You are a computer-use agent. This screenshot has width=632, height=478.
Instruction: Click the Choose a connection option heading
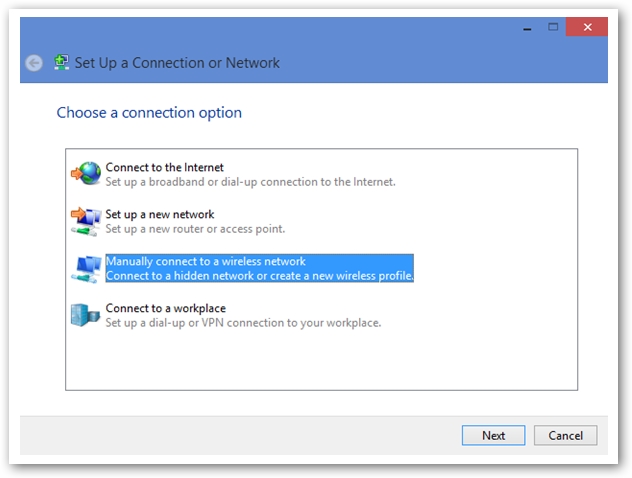tap(149, 113)
